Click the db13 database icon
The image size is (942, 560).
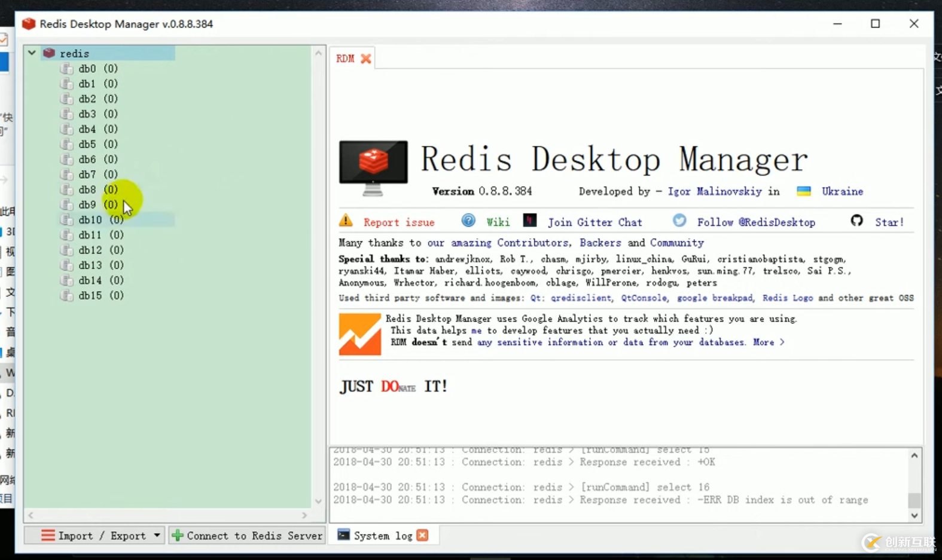[x=66, y=265]
